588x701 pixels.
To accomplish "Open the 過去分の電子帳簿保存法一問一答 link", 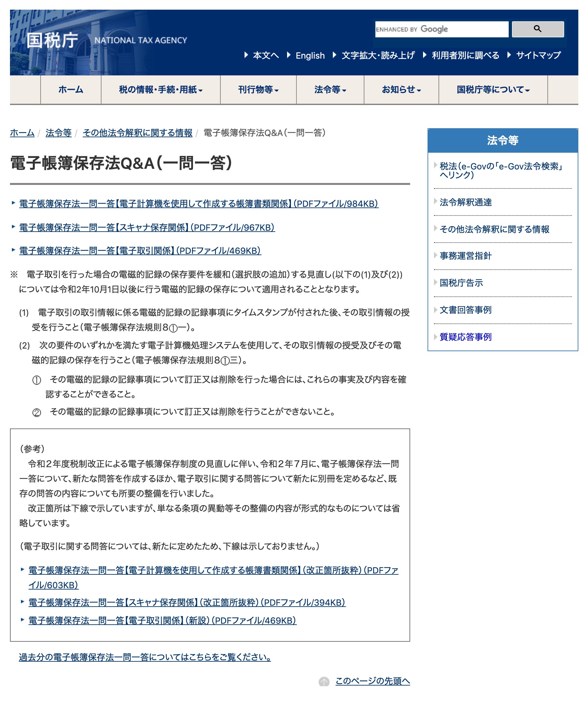I will [145, 657].
